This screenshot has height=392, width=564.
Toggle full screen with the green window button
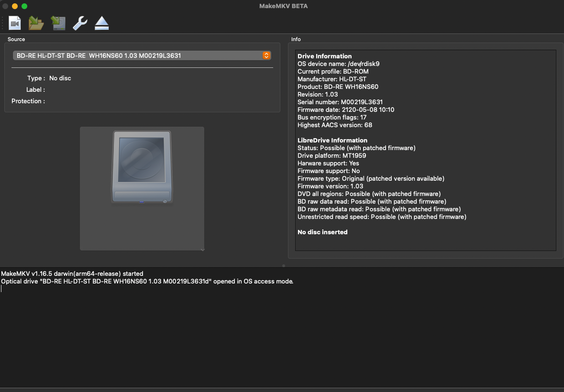click(23, 6)
